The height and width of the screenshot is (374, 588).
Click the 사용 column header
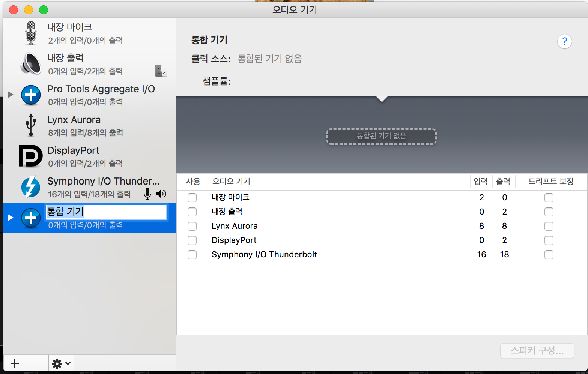[x=193, y=182]
